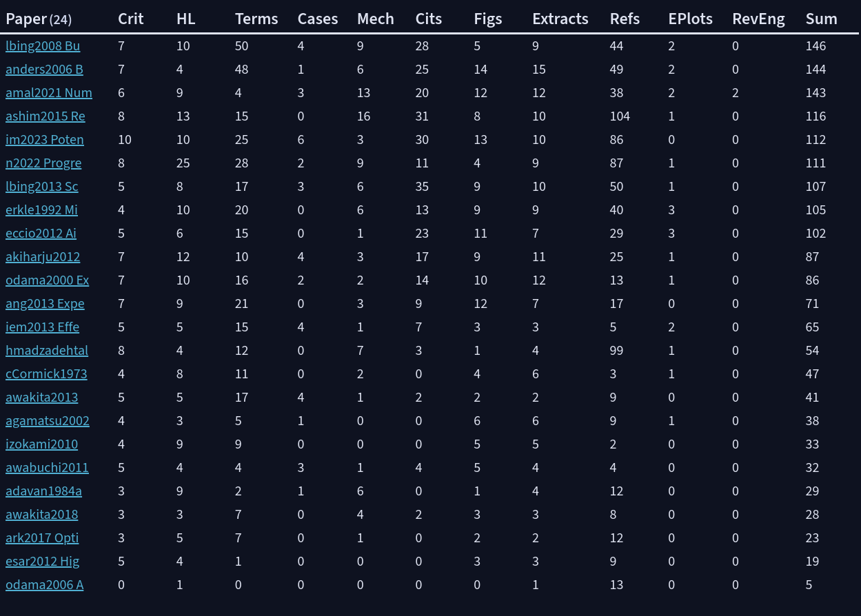Open the akiharju2012 paper link
This screenshot has height=616, width=861.
pos(43,257)
